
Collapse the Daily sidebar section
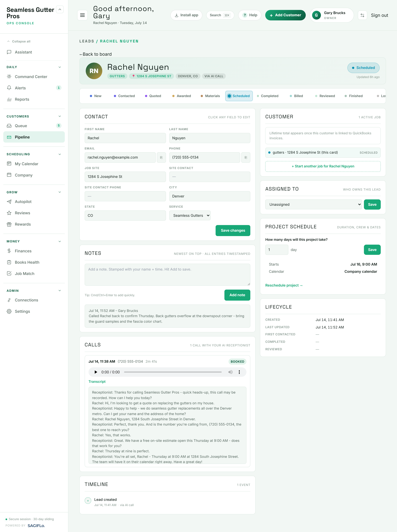coord(60,67)
